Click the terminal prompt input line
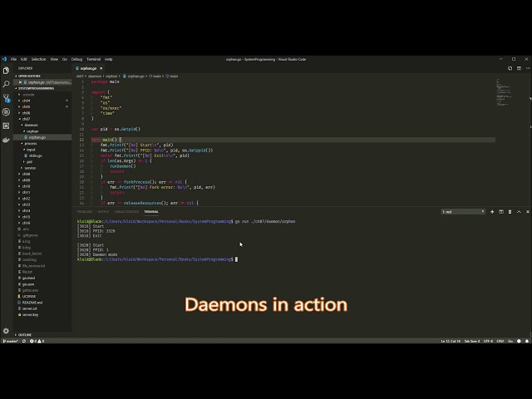The width and height of the screenshot is (532, 399). 237,259
